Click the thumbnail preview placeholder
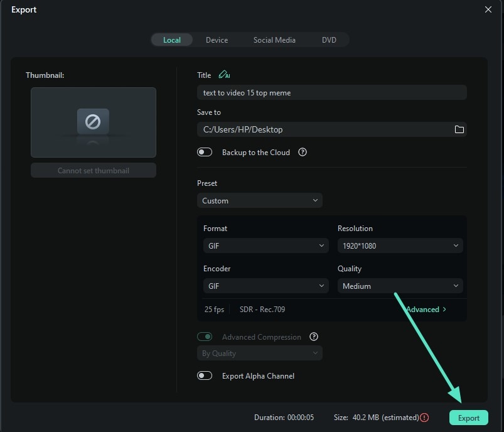The height and width of the screenshot is (432, 504). 94,122
